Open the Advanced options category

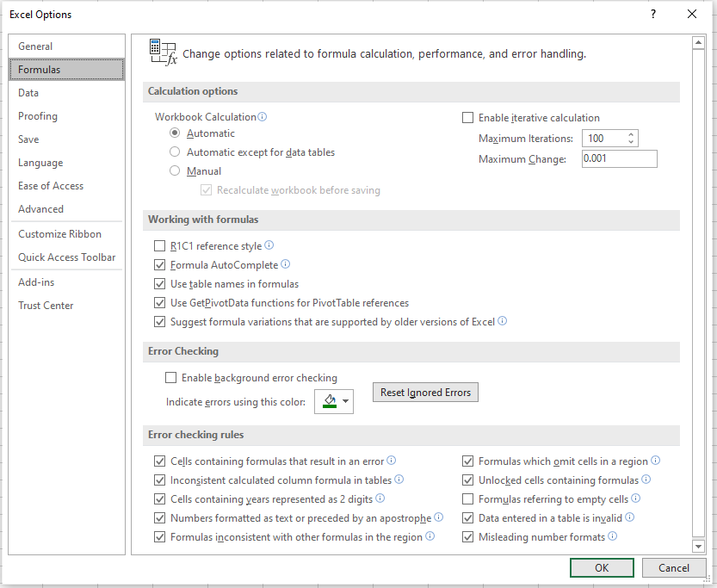41,209
